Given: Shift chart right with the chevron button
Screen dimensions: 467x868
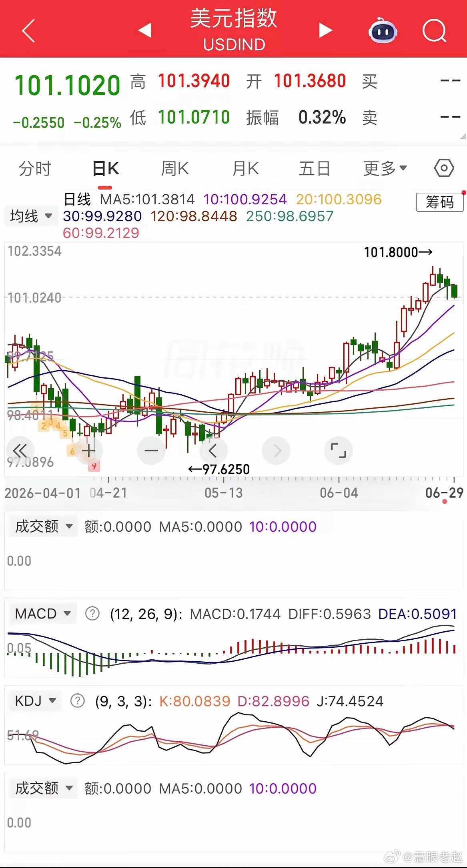Looking at the screenshot, I should click(x=276, y=451).
